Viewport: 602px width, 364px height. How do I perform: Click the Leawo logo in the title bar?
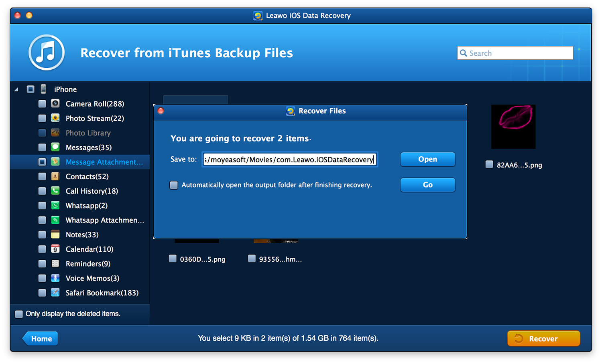pos(258,16)
